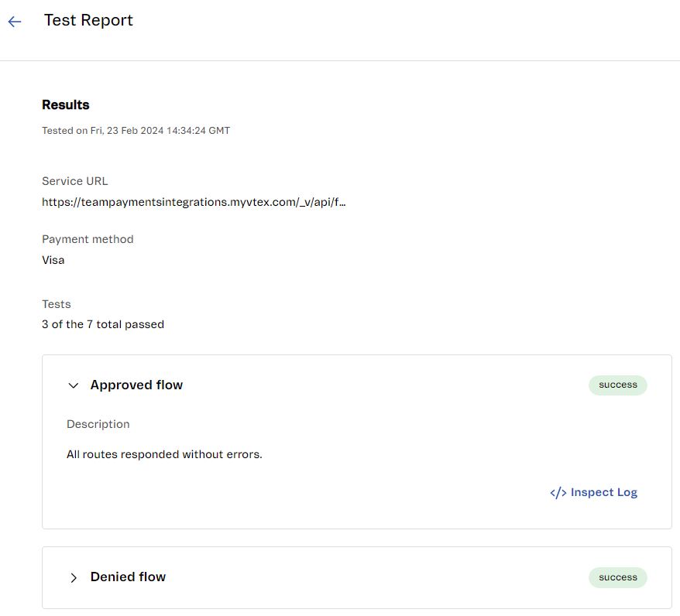The width and height of the screenshot is (680, 616).
Task: Select the right-facing chevron on Denied flow
Action: click(x=74, y=577)
